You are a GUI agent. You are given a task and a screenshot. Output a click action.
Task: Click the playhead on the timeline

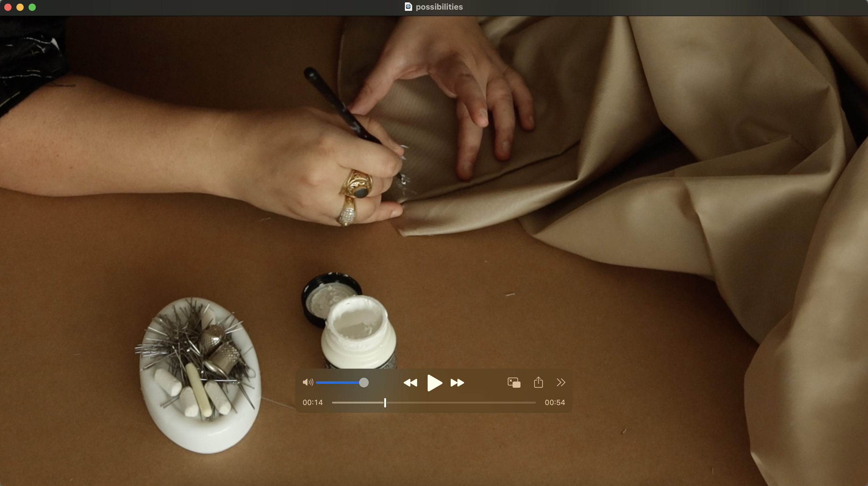tap(385, 403)
